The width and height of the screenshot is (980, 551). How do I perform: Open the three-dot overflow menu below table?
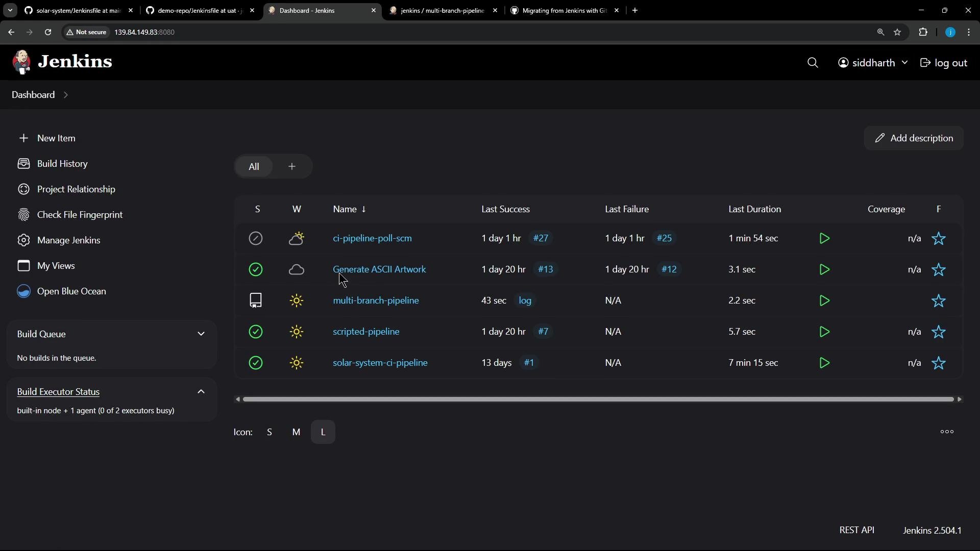pos(947,432)
